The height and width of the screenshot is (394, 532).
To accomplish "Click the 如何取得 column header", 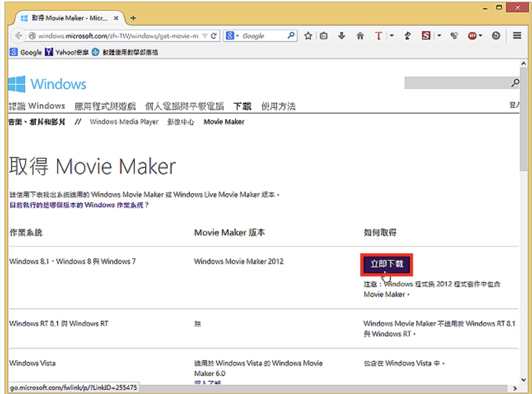I will (380, 232).
